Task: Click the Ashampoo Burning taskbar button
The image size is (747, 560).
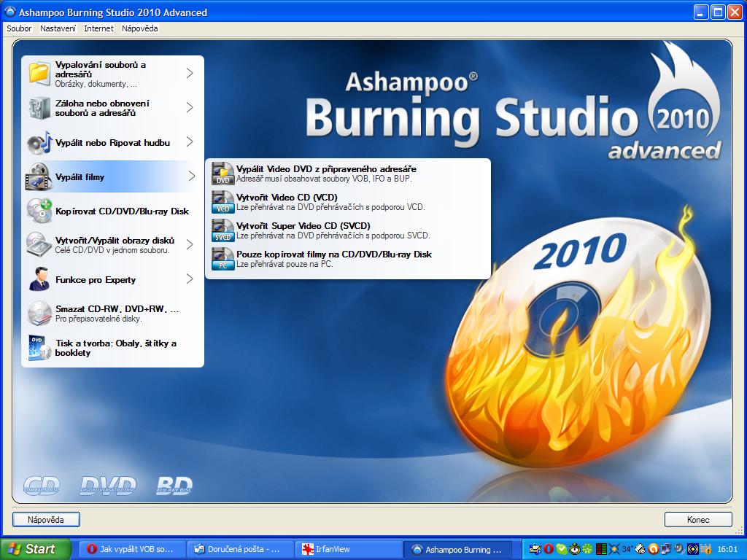Action: point(457,549)
